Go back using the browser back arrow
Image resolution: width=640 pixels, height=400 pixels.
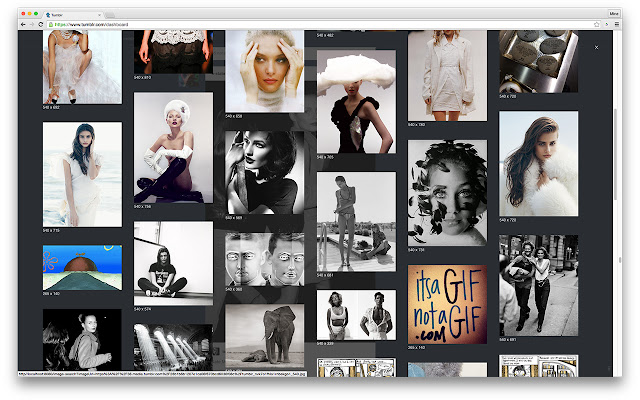[23, 24]
